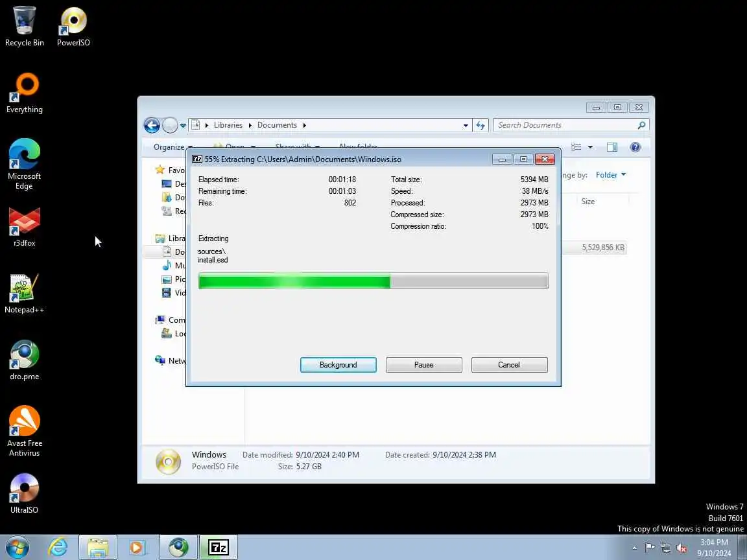Click Documents in the address breadcrumb
Image resolution: width=747 pixels, height=560 pixels.
tap(277, 124)
